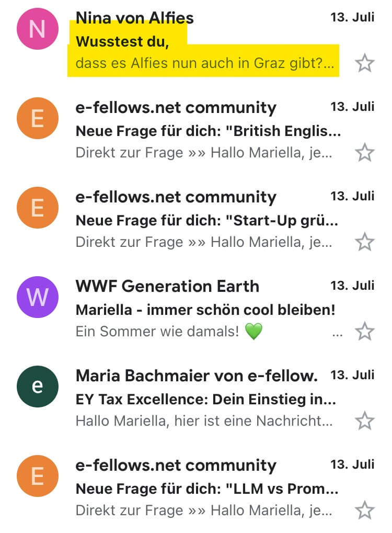Tap the pink N avatar of Nina von Alfies
This screenshot has width=392, height=533.
[37, 29]
